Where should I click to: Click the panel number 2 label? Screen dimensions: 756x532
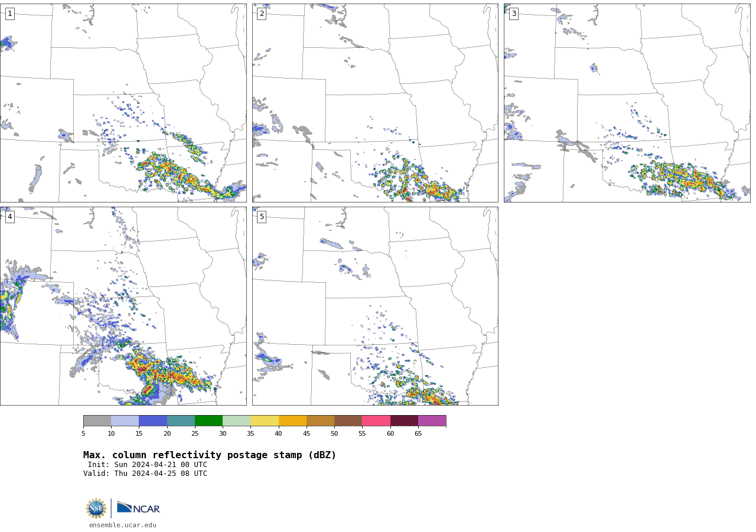262,14
